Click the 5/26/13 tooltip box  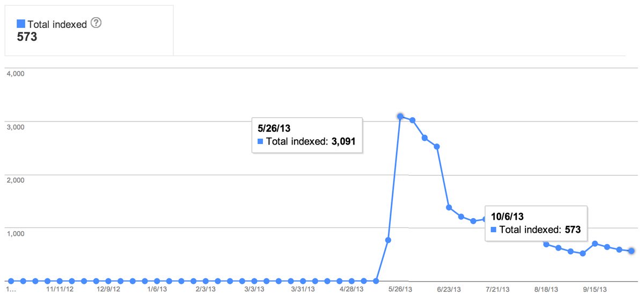[308, 135]
